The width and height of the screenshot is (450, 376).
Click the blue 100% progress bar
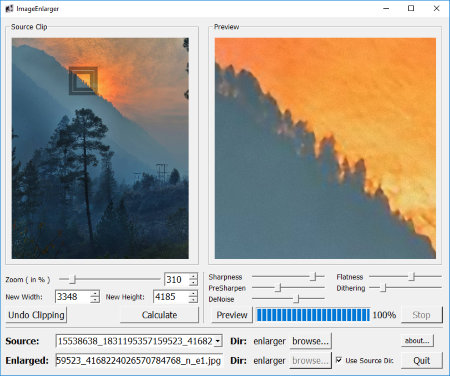click(313, 315)
